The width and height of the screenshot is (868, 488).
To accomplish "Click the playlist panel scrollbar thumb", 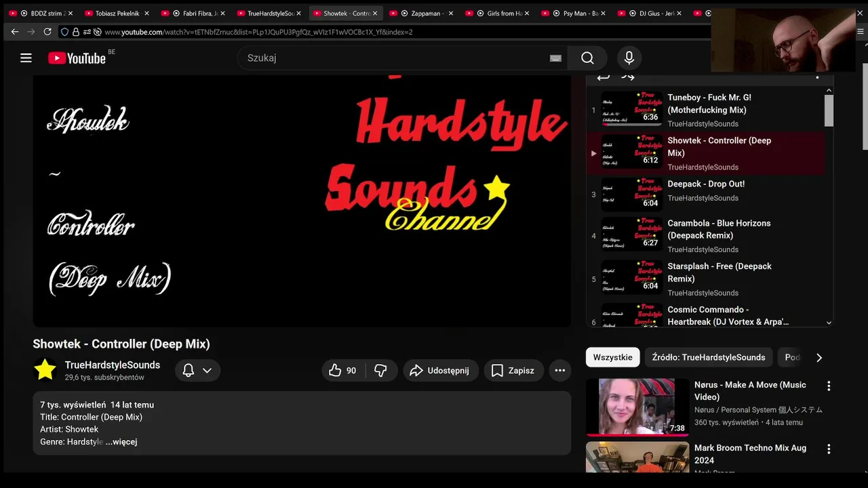I will click(829, 110).
